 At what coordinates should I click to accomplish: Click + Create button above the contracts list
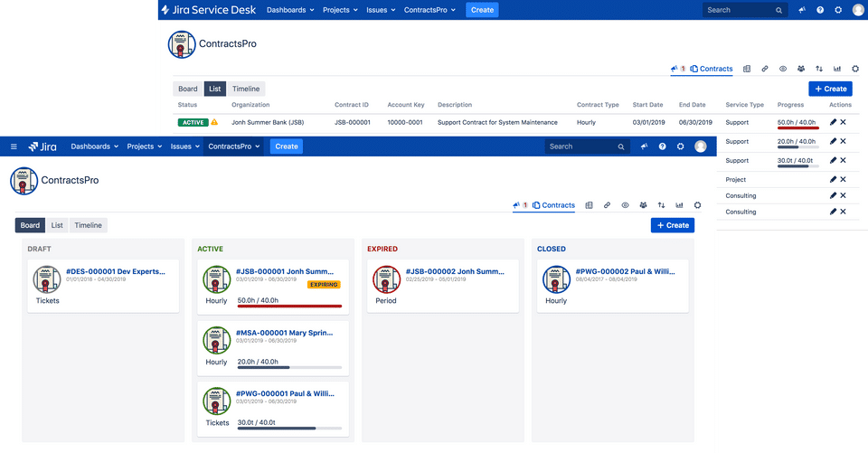tap(830, 89)
